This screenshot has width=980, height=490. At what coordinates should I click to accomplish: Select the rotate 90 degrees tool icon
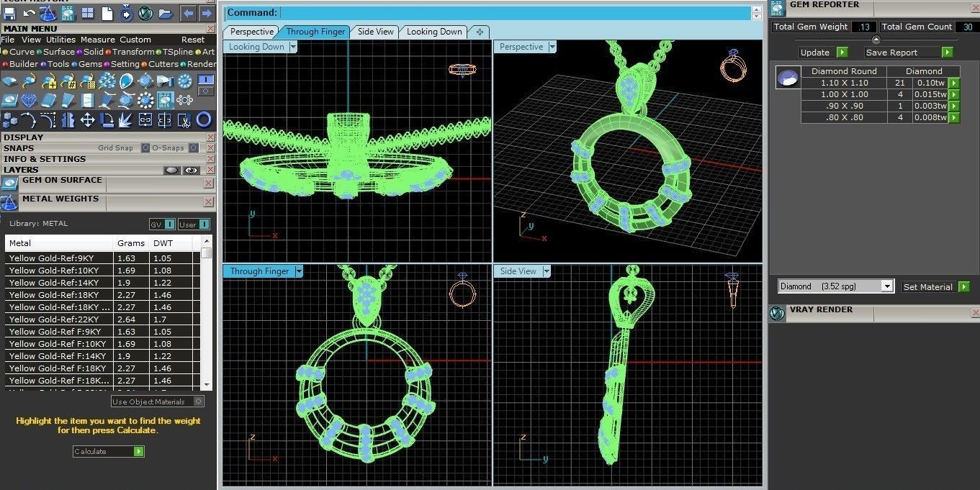coord(107,119)
